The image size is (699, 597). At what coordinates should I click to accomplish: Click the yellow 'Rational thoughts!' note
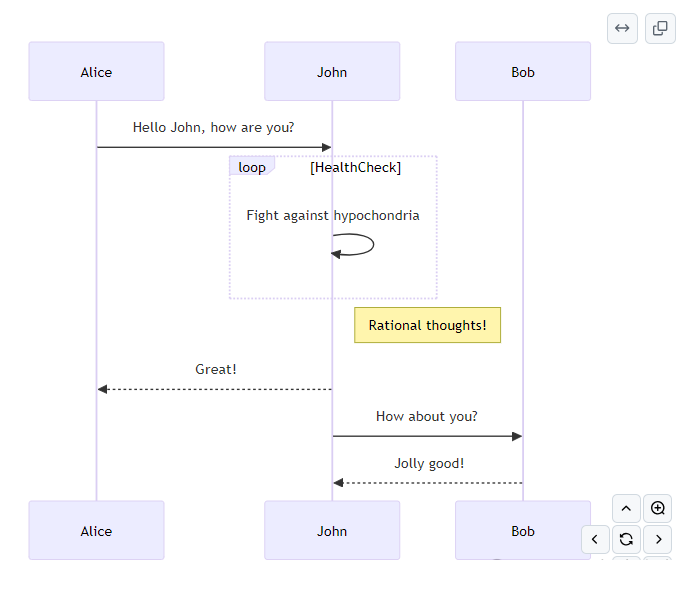427,325
